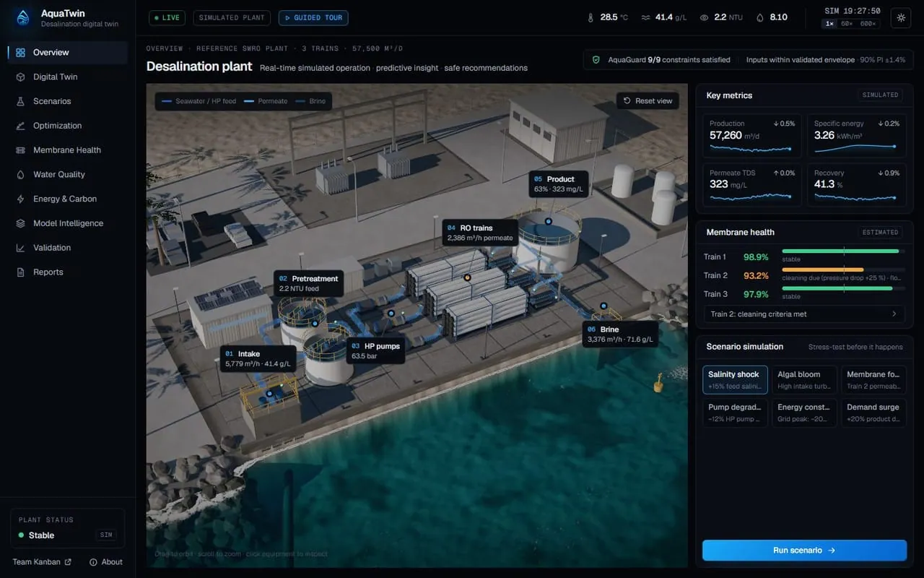
Task: Click the Digital Twin cube icon in sidebar
Action: [20, 77]
